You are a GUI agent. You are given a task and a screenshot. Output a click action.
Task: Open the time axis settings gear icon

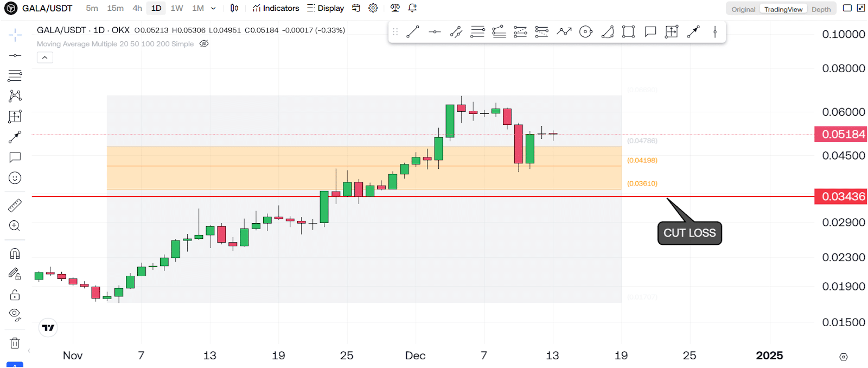tap(843, 357)
